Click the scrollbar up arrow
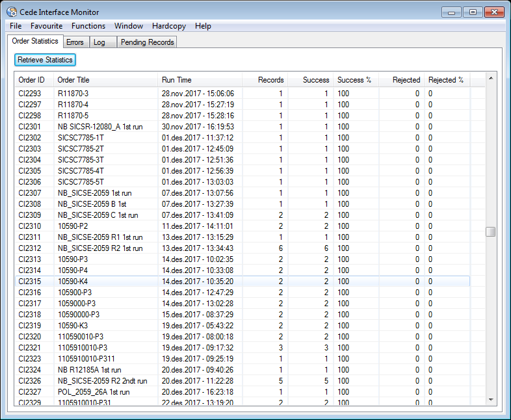Screen dimensions: 511x420 (x=491, y=78)
